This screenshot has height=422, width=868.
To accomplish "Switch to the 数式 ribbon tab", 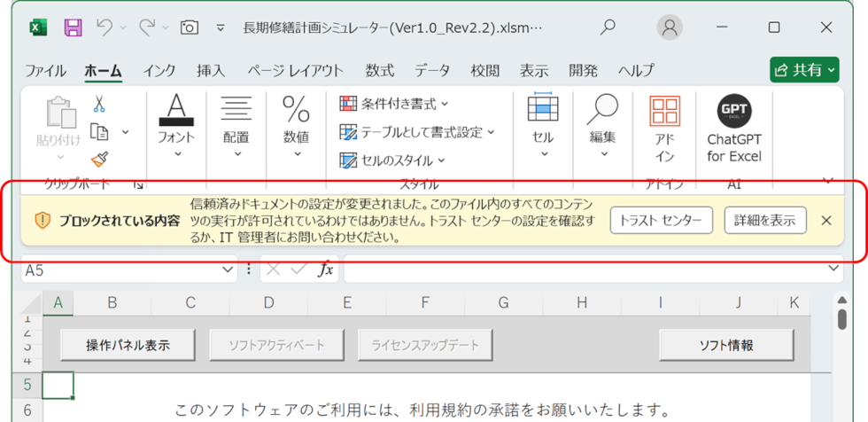I will 380,71.
